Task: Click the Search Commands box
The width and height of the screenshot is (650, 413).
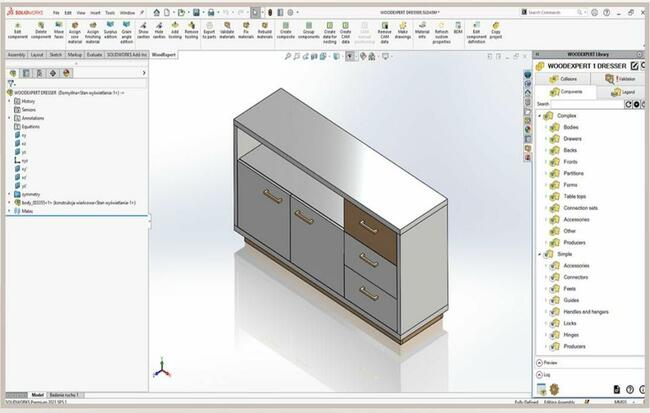Action: pos(551,12)
